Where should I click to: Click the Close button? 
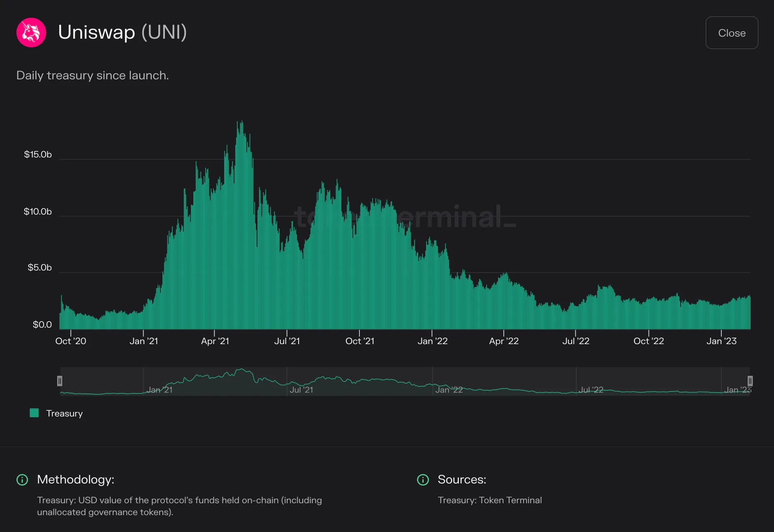732,33
